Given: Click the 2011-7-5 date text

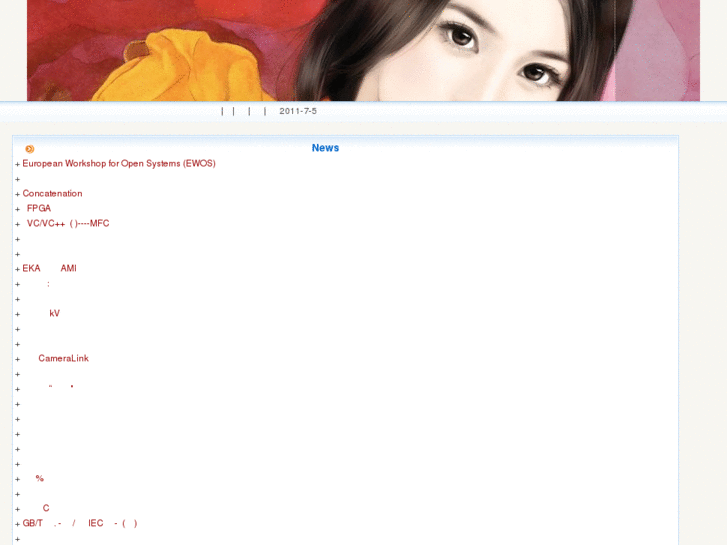Looking at the screenshot, I should (298, 111).
